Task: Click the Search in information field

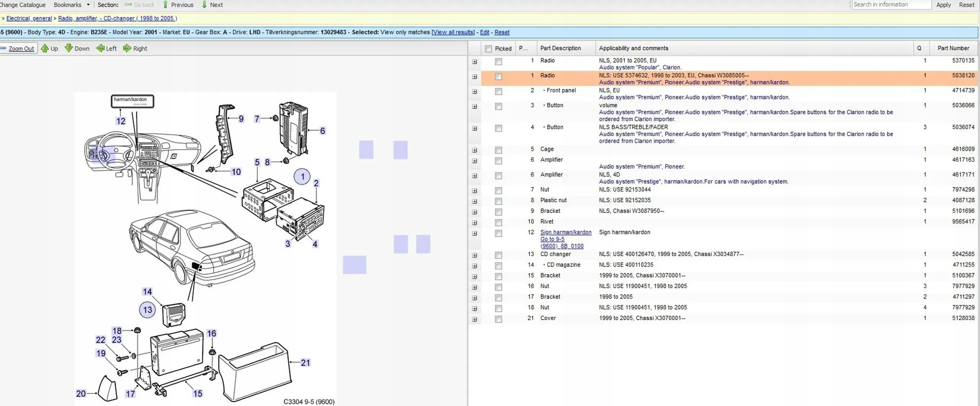Action: (891, 5)
